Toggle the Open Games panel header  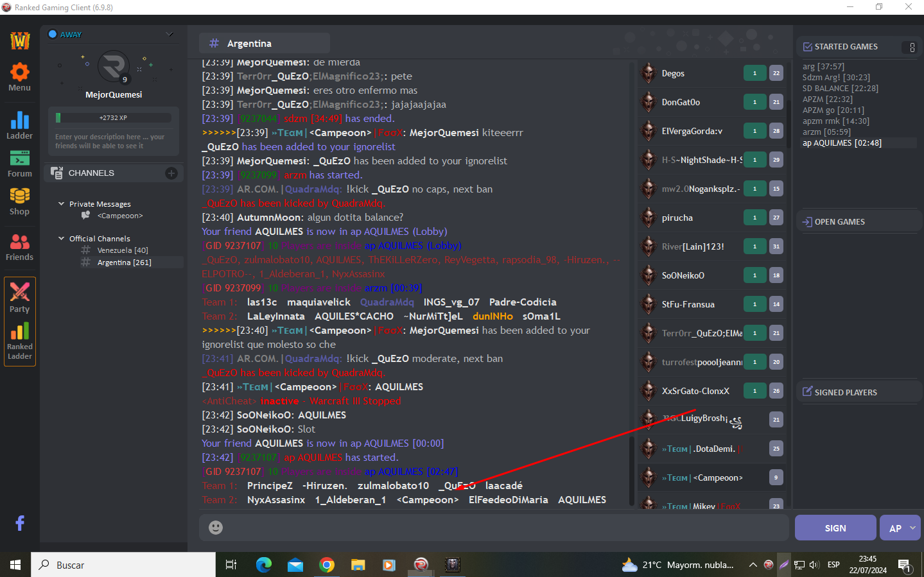(859, 222)
